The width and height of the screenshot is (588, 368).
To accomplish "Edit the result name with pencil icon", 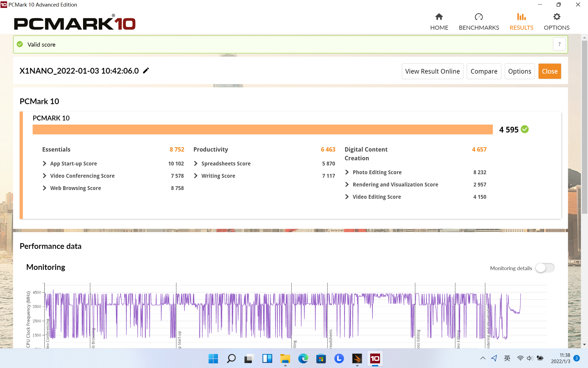I will click(x=146, y=71).
